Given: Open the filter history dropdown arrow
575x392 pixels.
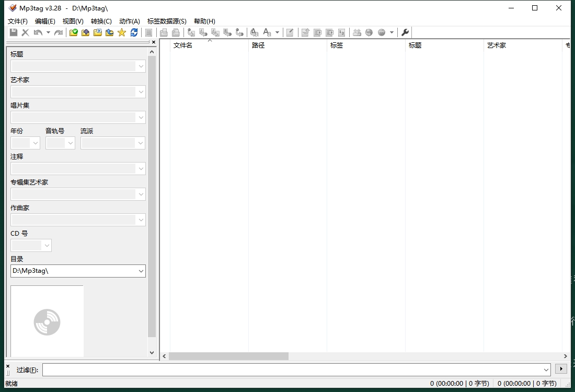Looking at the screenshot, I should pos(546,370).
